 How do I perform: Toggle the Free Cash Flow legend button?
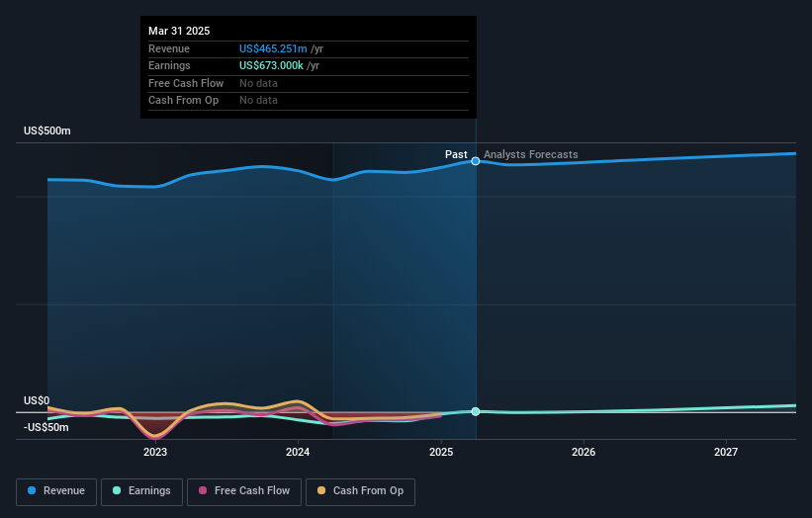(244, 491)
